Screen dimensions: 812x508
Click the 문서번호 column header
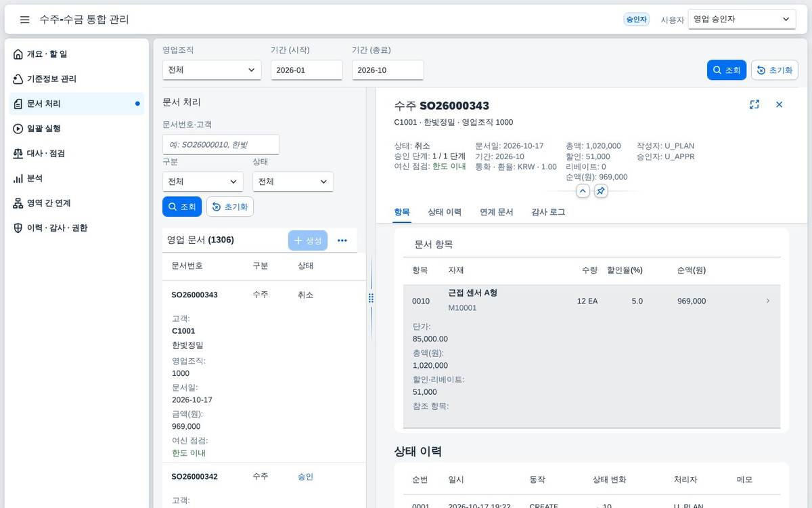[187, 266]
